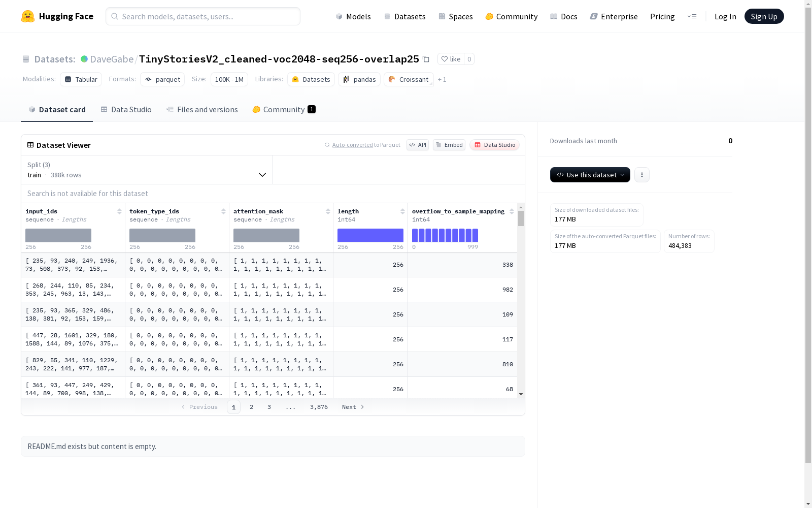Copy dataset name with the copy icon
812x508 pixels.
pyautogui.click(x=426, y=59)
